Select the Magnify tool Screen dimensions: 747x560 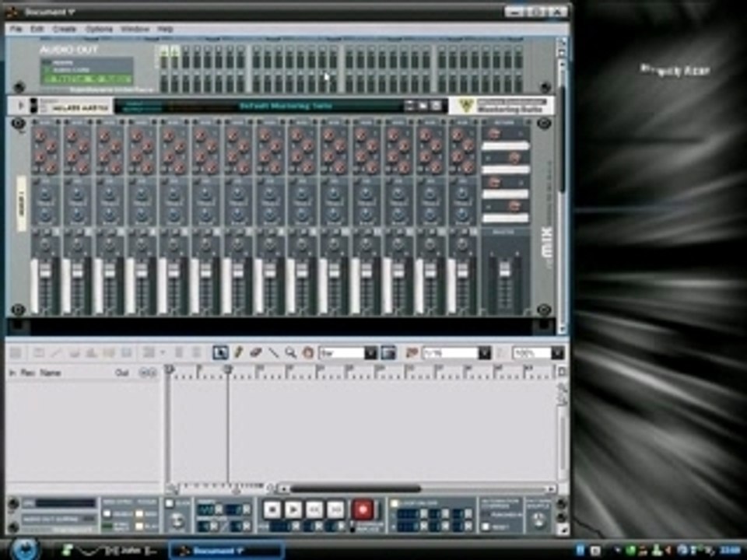coord(290,352)
